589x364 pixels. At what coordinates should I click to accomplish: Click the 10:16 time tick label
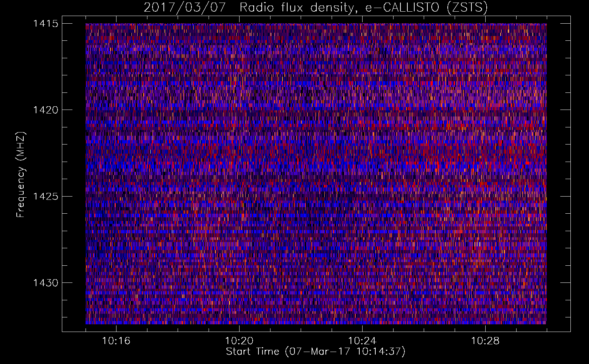click(x=116, y=341)
